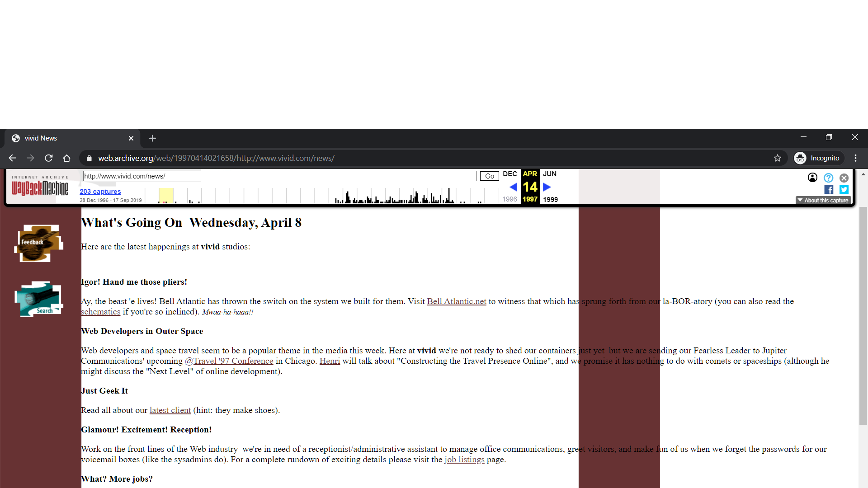Toggle incognito mode indicator
868x488 pixels.
(x=818, y=158)
